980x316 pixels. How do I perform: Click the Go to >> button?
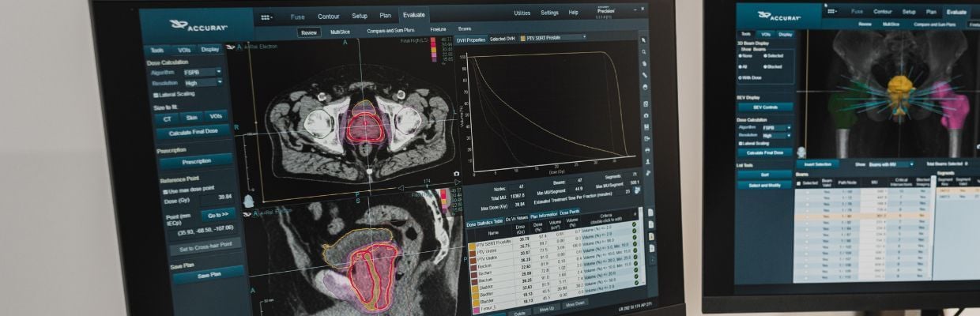pyautogui.click(x=218, y=214)
